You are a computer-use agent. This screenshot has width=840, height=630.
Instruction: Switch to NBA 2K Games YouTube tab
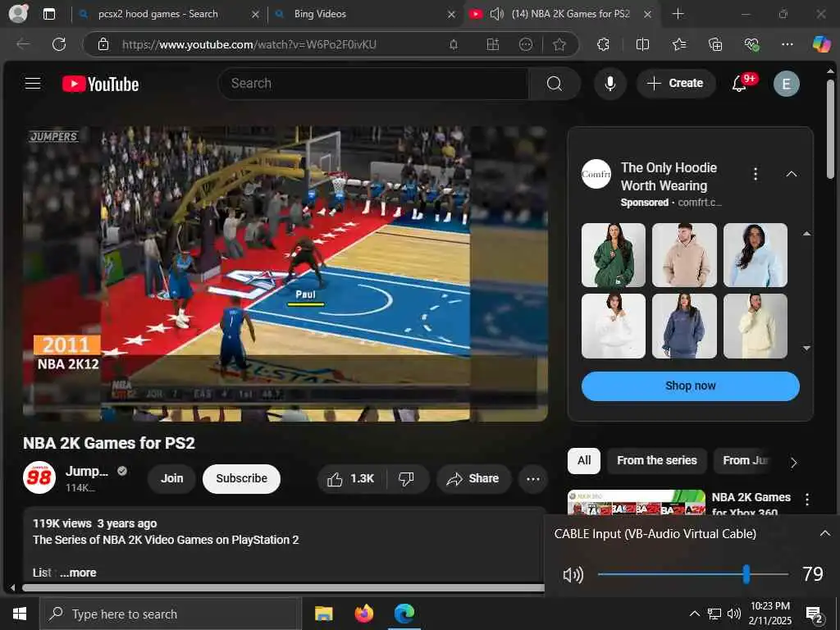click(560, 14)
